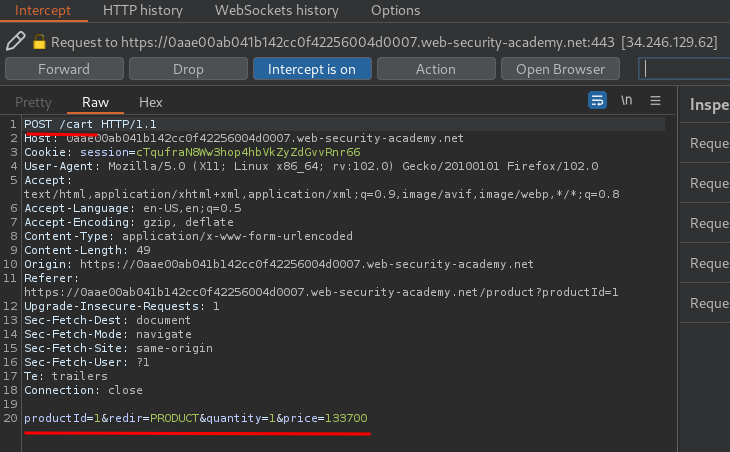The image size is (730, 452).
Task: Click the 'Content-Length: 49' line
Action: (88, 250)
